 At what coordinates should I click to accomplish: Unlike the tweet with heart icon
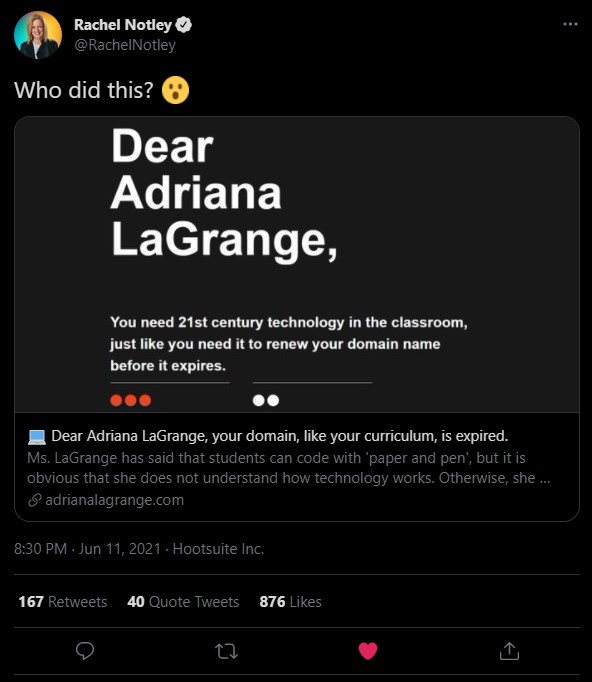coord(368,651)
